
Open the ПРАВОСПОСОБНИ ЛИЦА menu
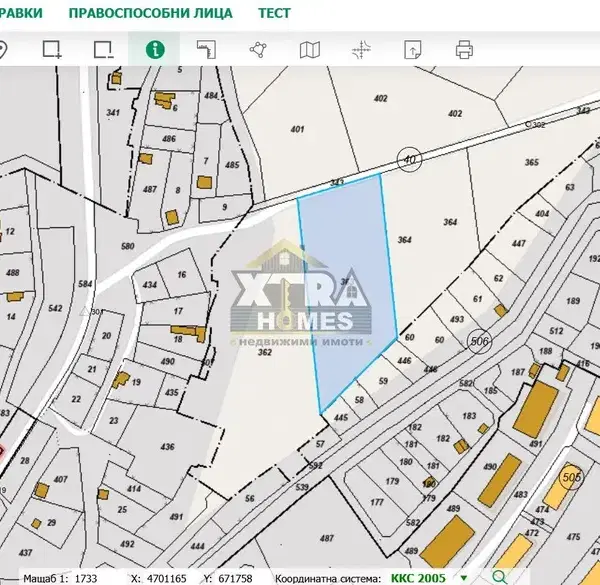(150, 13)
